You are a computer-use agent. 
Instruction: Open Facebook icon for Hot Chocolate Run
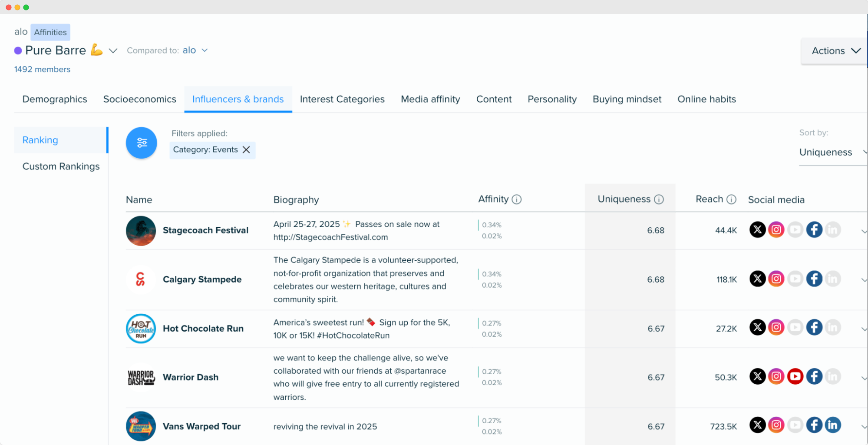(814, 327)
